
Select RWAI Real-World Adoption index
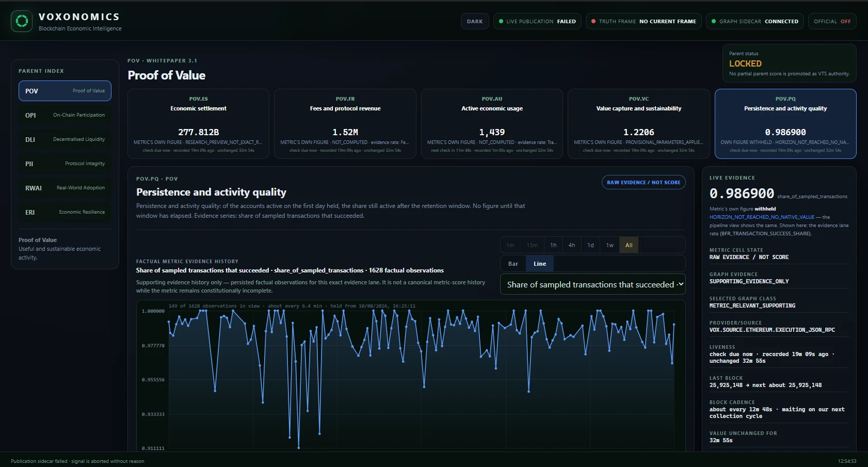[65, 188]
